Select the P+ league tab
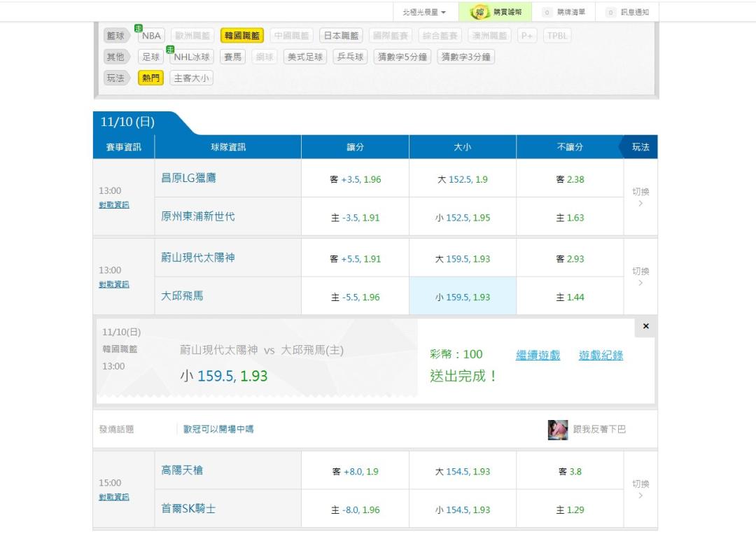756x539 pixels. coord(527,36)
